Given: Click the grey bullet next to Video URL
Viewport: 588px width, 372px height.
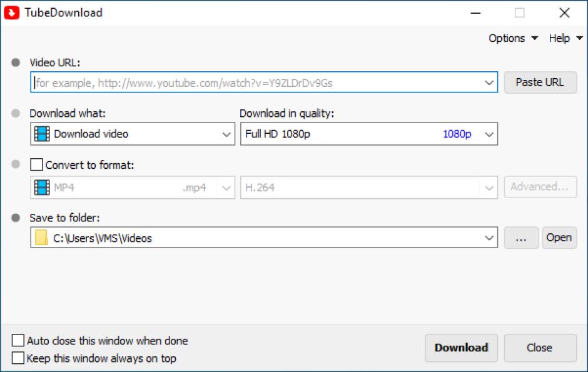Looking at the screenshot, I should (16, 62).
